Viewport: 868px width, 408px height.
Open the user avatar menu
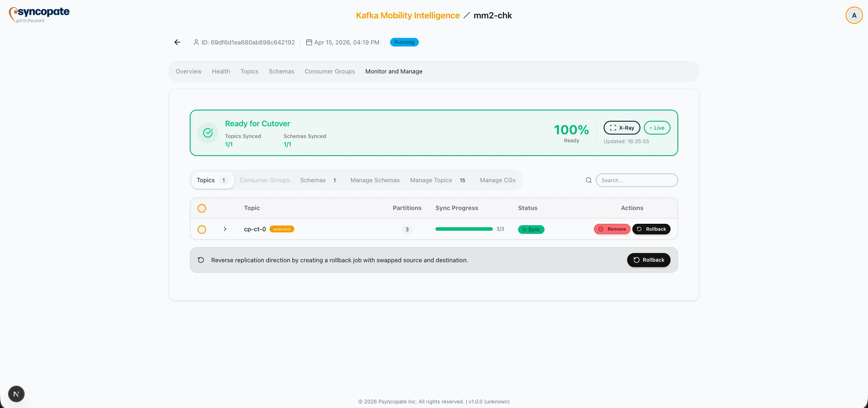(854, 15)
